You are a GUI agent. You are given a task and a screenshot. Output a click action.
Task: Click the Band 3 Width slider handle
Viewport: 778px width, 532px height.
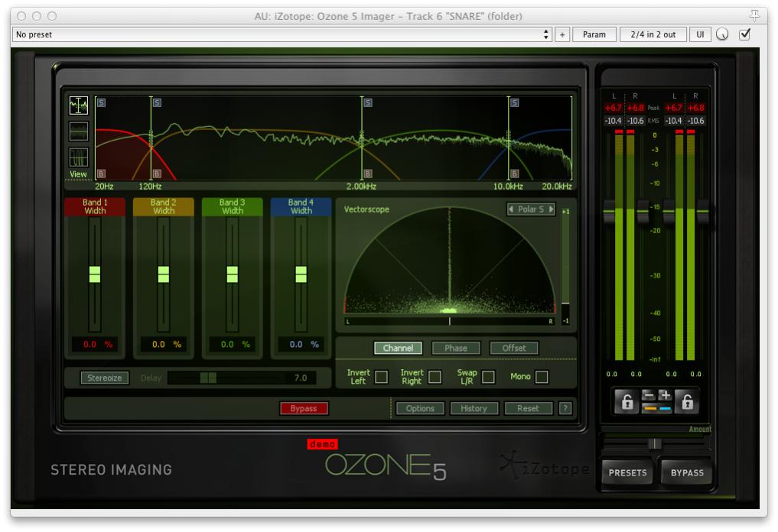point(233,274)
